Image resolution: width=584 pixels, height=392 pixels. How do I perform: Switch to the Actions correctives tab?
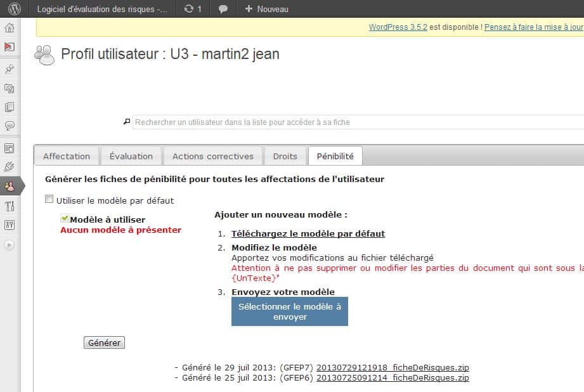(212, 156)
